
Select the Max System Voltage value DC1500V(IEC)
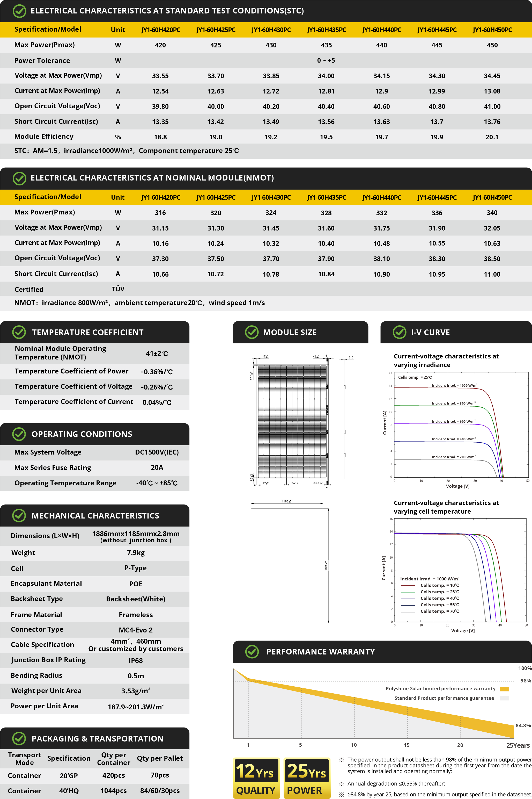[x=157, y=452]
